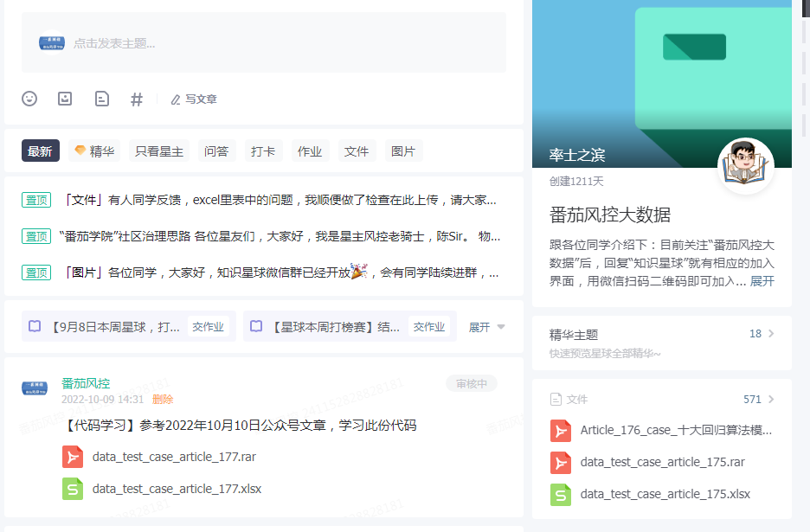Select the 最新 filter tab
The width and height of the screenshot is (810, 532).
(x=40, y=151)
